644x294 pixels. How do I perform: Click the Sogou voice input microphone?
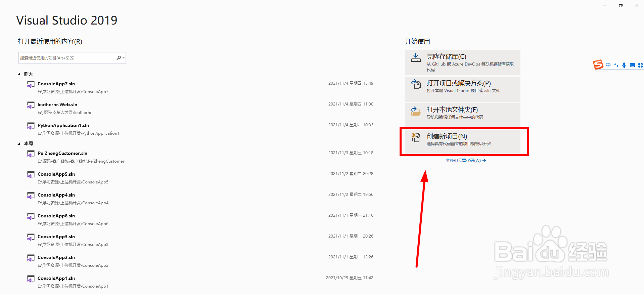624,65
